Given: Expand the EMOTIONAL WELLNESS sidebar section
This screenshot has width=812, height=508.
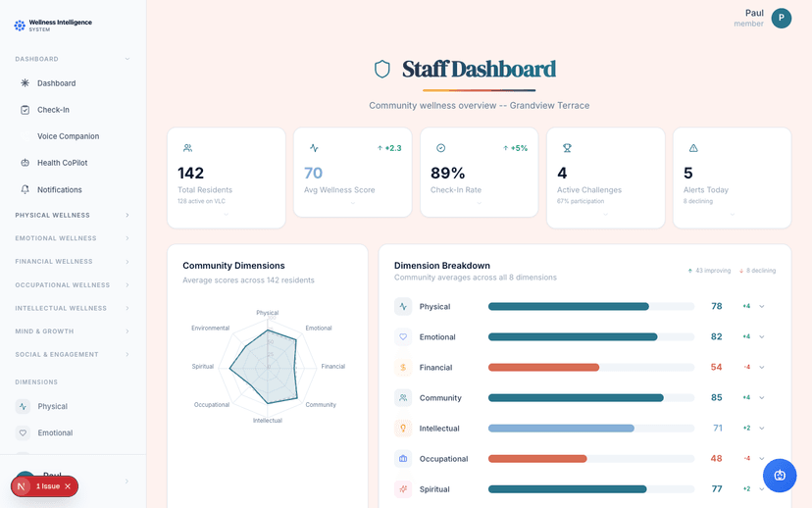Looking at the screenshot, I should pos(127,238).
